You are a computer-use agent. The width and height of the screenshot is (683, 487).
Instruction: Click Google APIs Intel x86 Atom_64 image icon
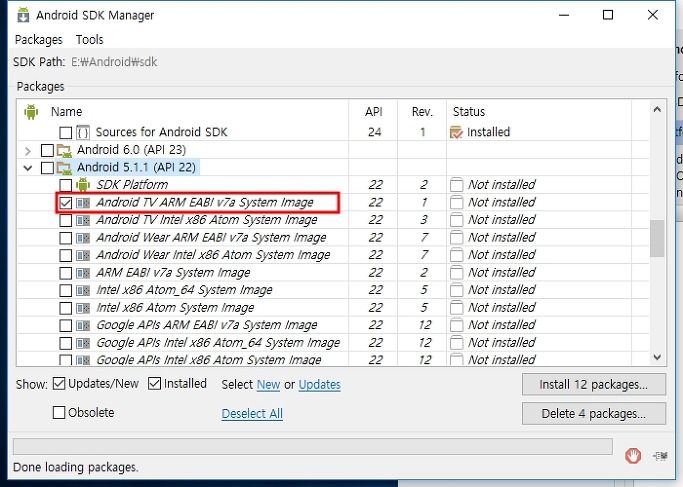click(x=83, y=344)
